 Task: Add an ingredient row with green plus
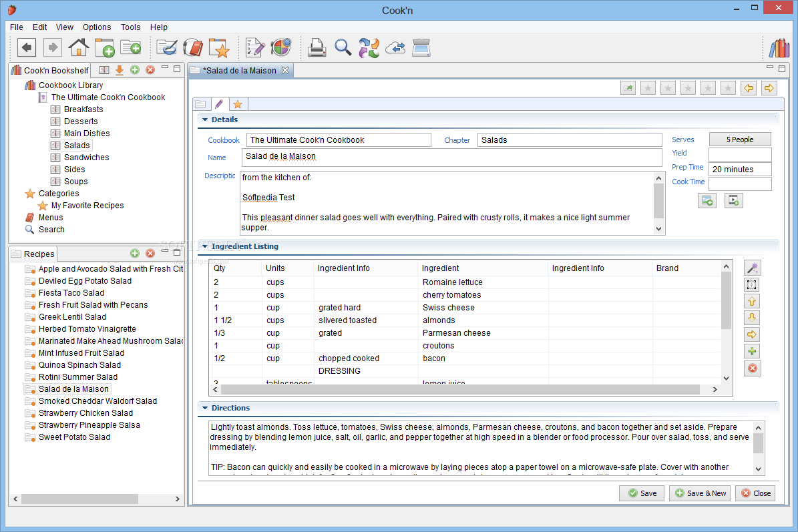tap(752, 351)
